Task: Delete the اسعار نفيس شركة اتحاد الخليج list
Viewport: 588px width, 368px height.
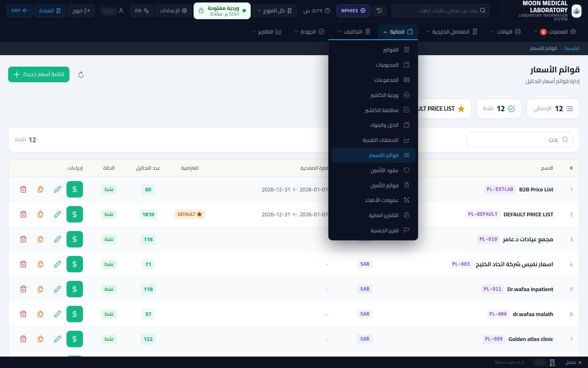Action: tap(23, 264)
